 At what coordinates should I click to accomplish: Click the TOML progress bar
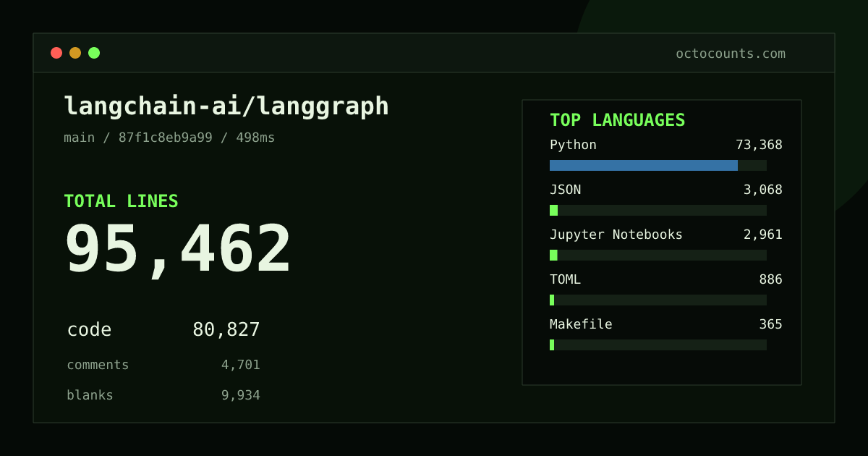coord(658,300)
